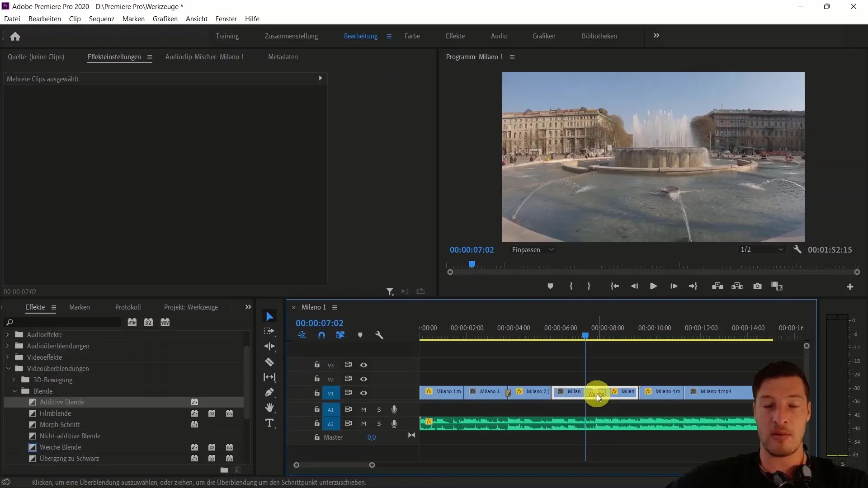868x488 pixels.
Task: Select Morph-Schnitt transition
Action: (x=60, y=425)
